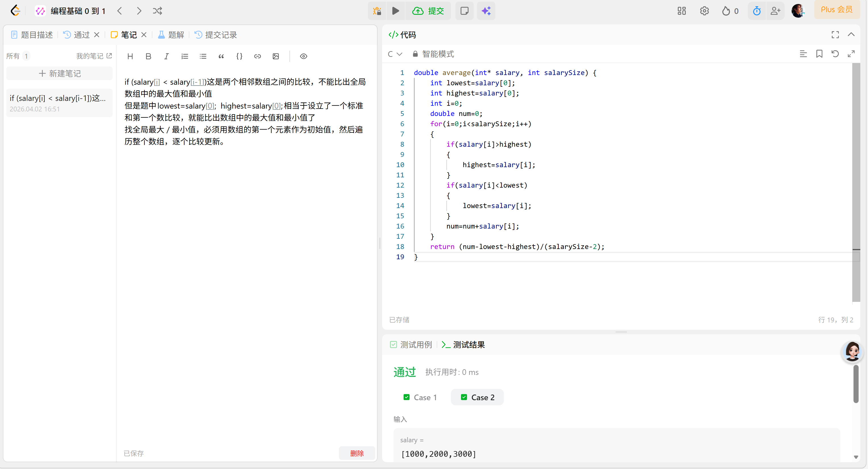Select the locked debug tool icon
The width and height of the screenshot is (868, 469).
377,11
